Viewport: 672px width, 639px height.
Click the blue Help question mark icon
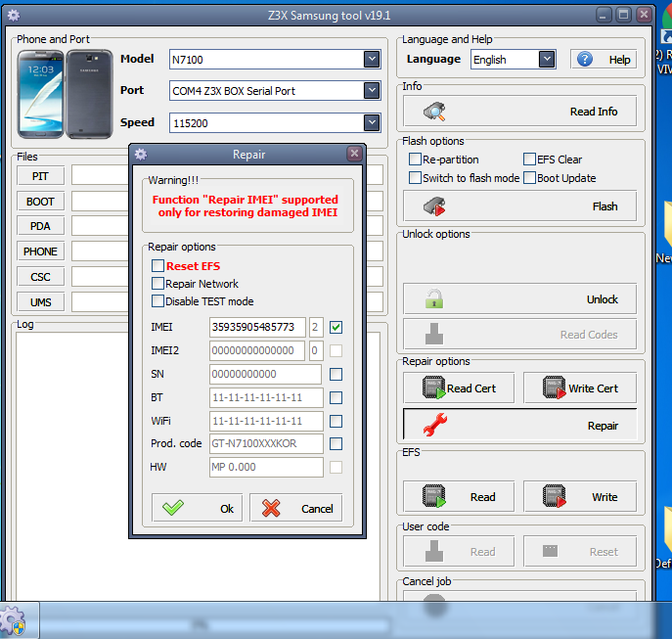[x=585, y=59]
